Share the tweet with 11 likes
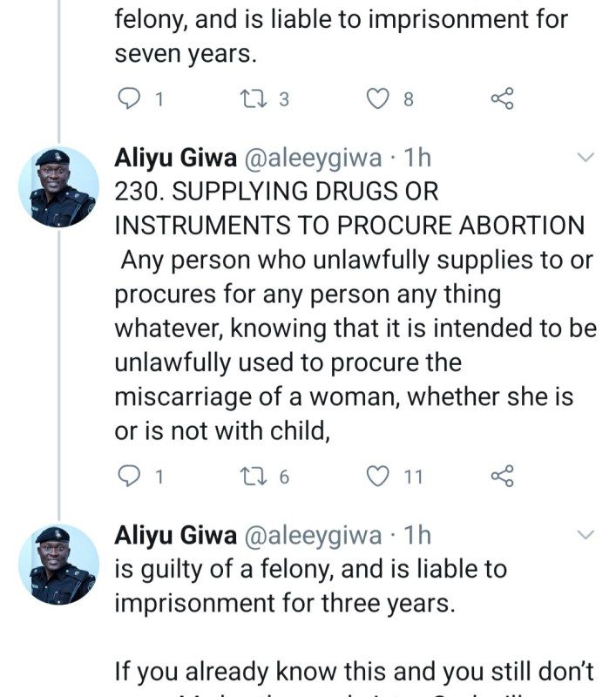Image resolution: width=616 pixels, height=697 pixels. click(503, 477)
